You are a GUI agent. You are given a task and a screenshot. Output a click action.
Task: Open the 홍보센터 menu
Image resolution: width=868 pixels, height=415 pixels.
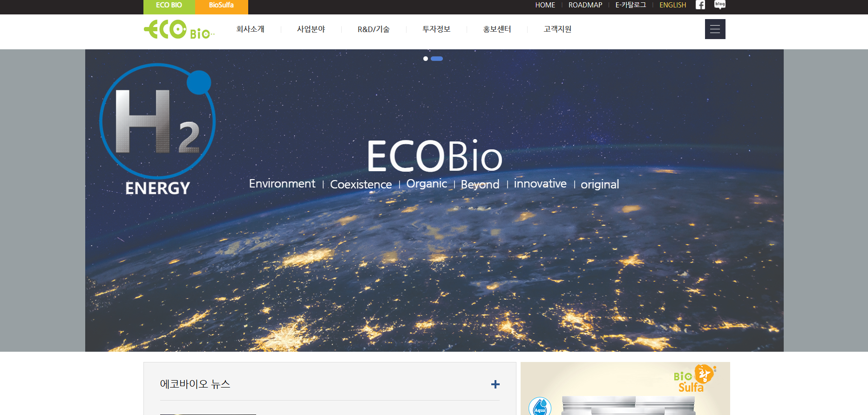click(497, 29)
